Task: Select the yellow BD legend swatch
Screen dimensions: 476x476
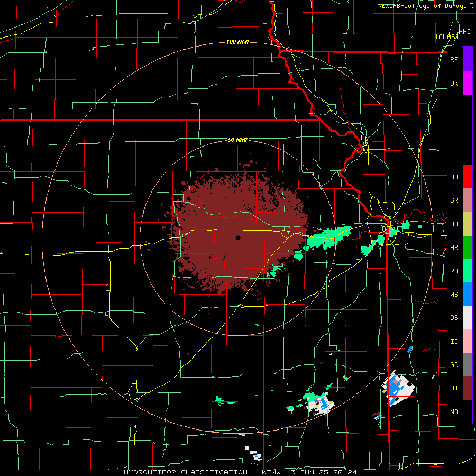Action: pyautogui.click(x=467, y=224)
